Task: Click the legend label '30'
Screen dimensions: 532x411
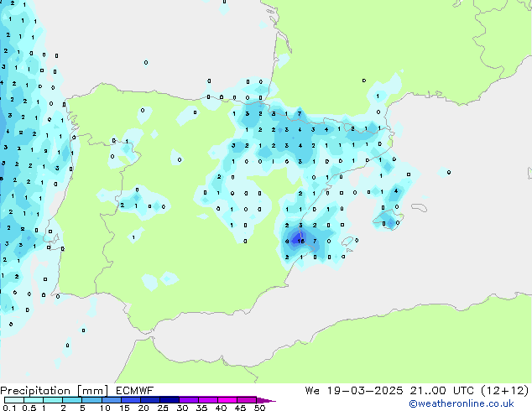Action: pyautogui.click(x=182, y=408)
